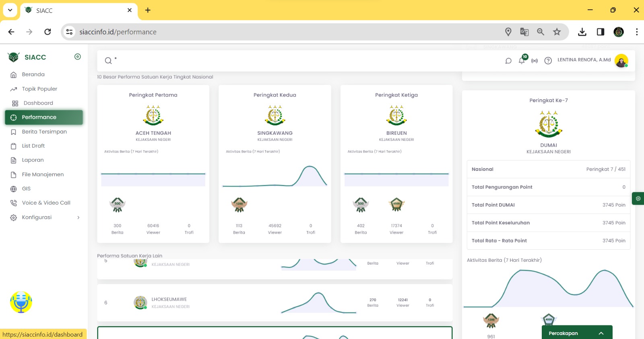
Task: Expand the Konfigurasi submenu chevron
Action: click(x=78, y=218)
